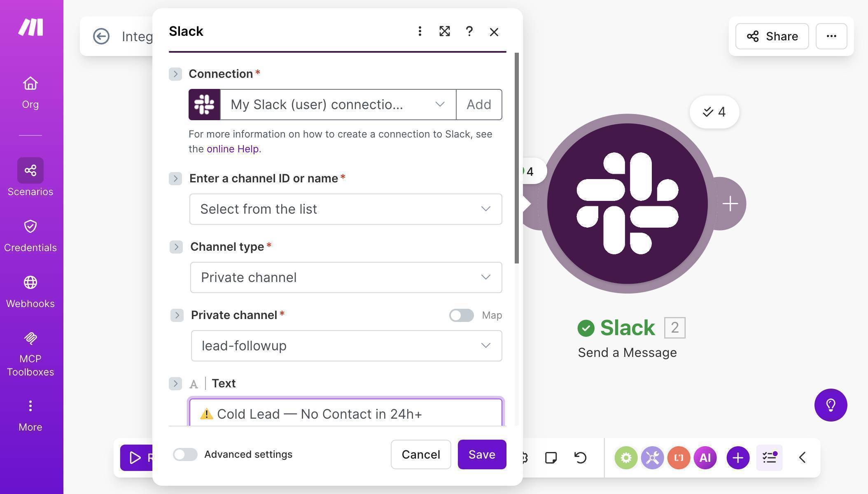The height and width of the screenshot is (494, 868).
Task: Open the online Help link for Slack connections
Action: click(x=233, y=149)
